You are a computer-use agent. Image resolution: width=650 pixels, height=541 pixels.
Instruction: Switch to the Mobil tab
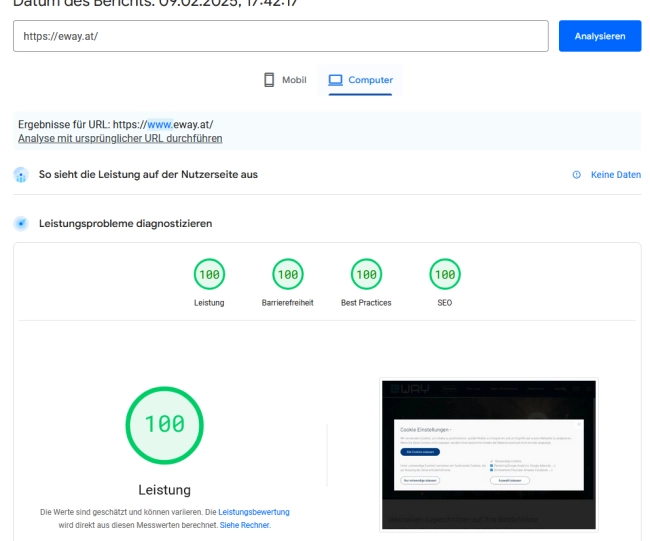coord(284,80)
